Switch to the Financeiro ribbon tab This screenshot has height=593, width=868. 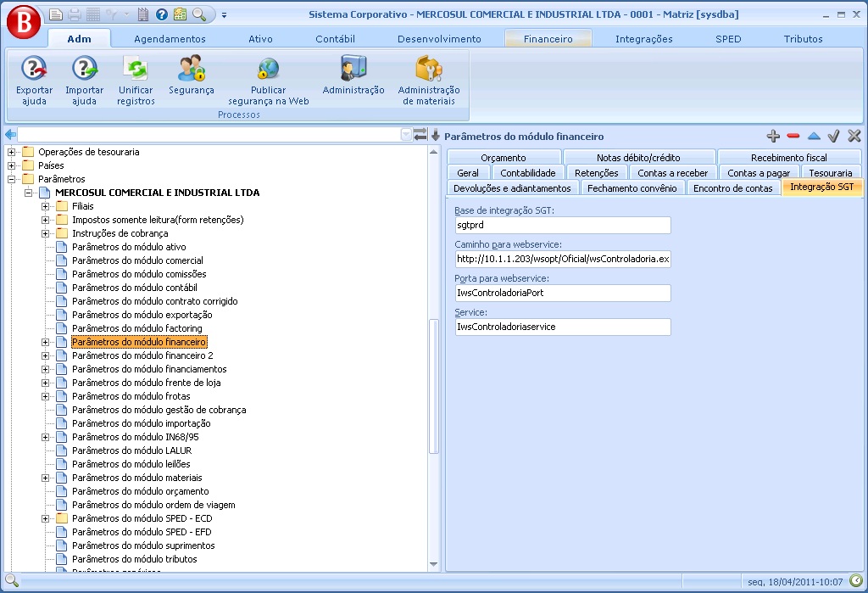[x=548, y=38]
